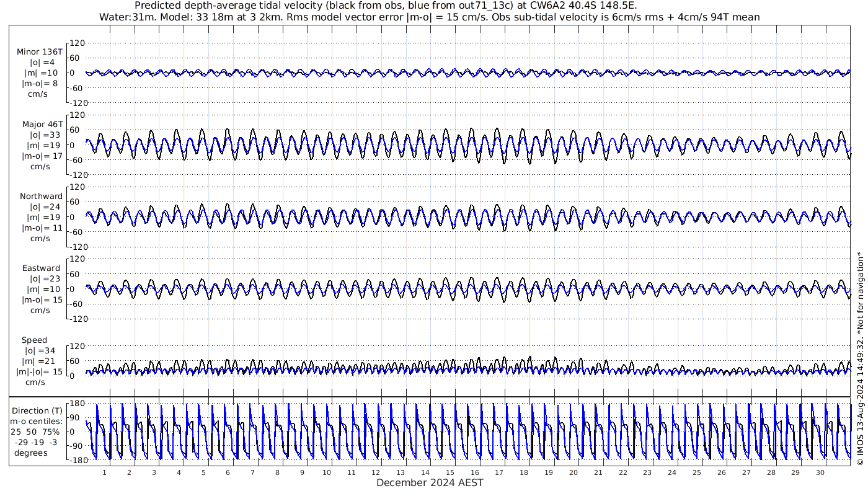Click day '30' on the date axis

[x=820, y=472]
